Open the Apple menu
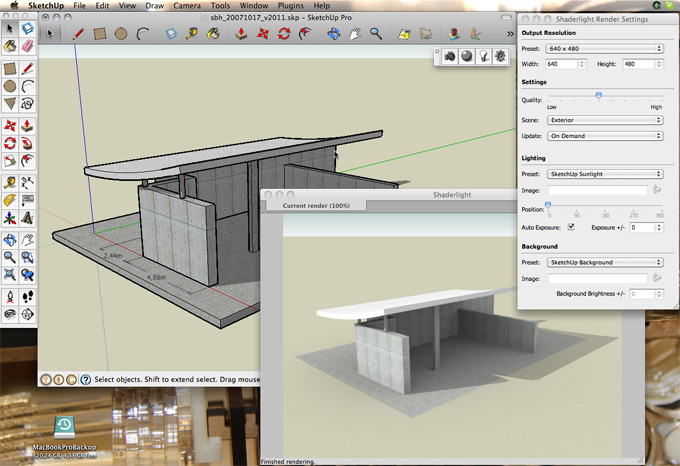This screenshot has width=680, height=466. tap(14, 6)
